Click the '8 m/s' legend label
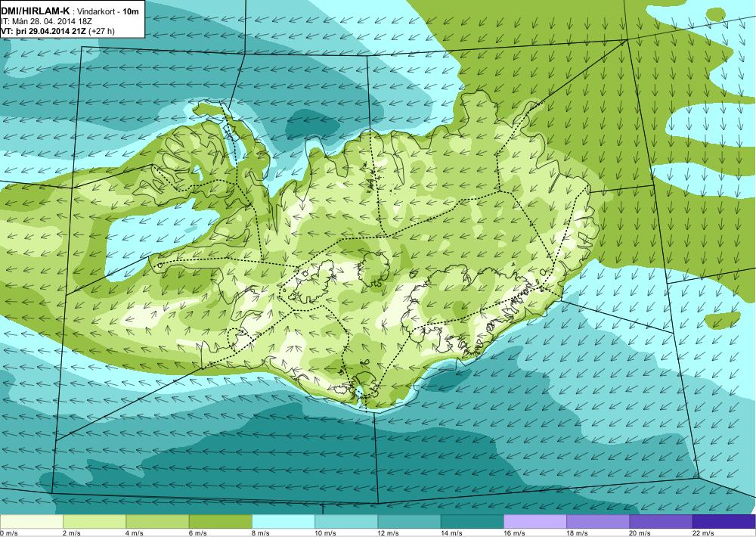 tap(260, 533)
